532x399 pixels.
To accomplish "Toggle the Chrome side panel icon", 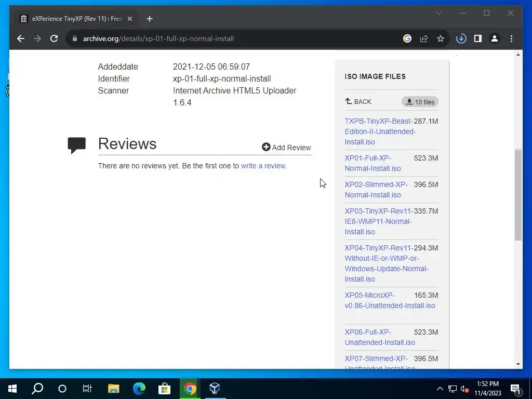I will [x=478, y=38].
